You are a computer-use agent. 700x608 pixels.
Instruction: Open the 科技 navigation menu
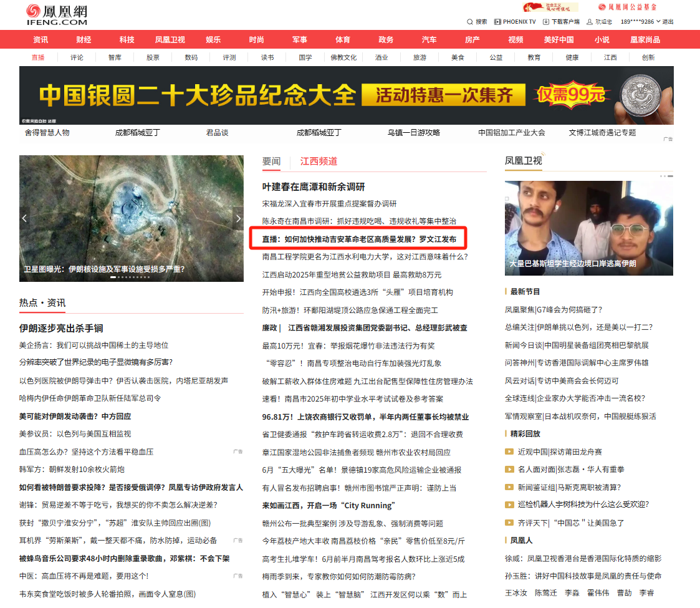tap(127, 40)
